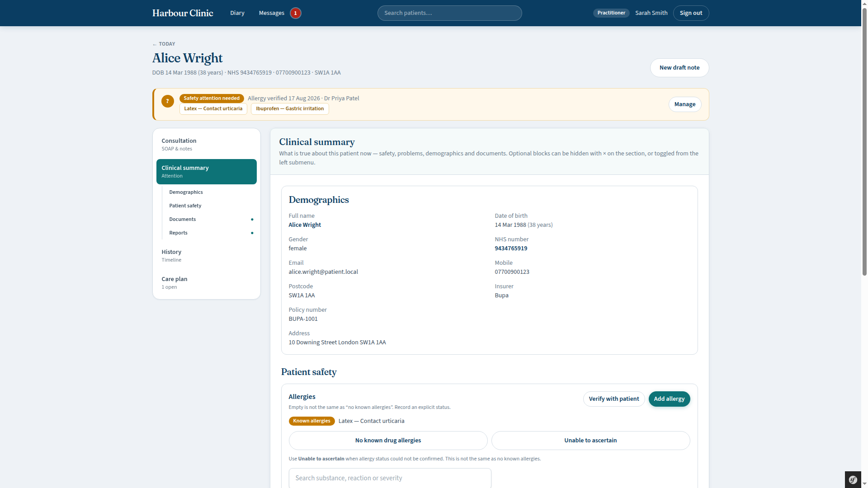
Task: Click the Full name value Alice Wright
Action: click(x=305, y=225)
